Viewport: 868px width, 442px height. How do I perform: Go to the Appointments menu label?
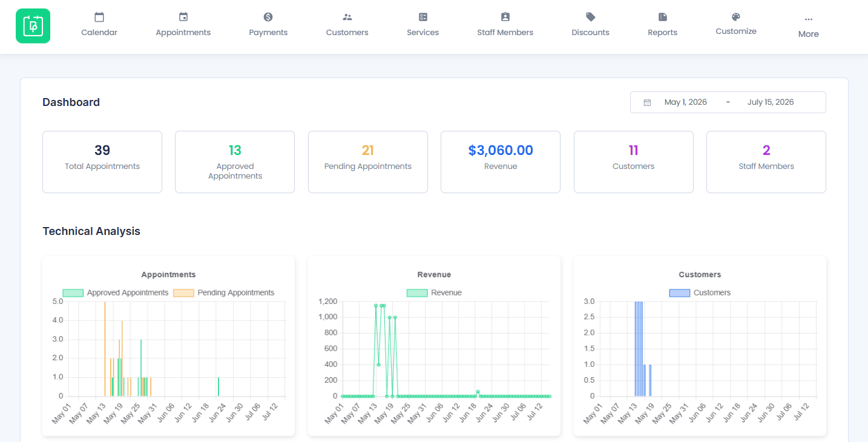click(183, 33)
